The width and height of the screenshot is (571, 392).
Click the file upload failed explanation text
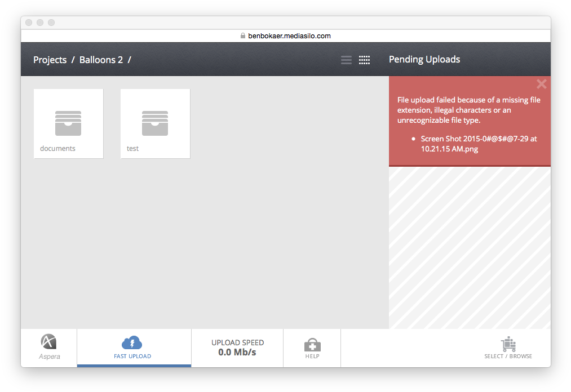click(468, 110)
